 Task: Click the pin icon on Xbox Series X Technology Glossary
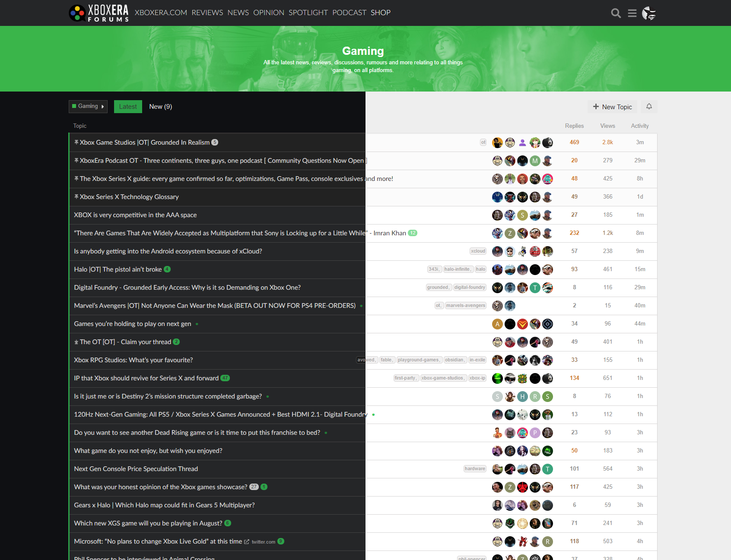[x=76, y=197]
